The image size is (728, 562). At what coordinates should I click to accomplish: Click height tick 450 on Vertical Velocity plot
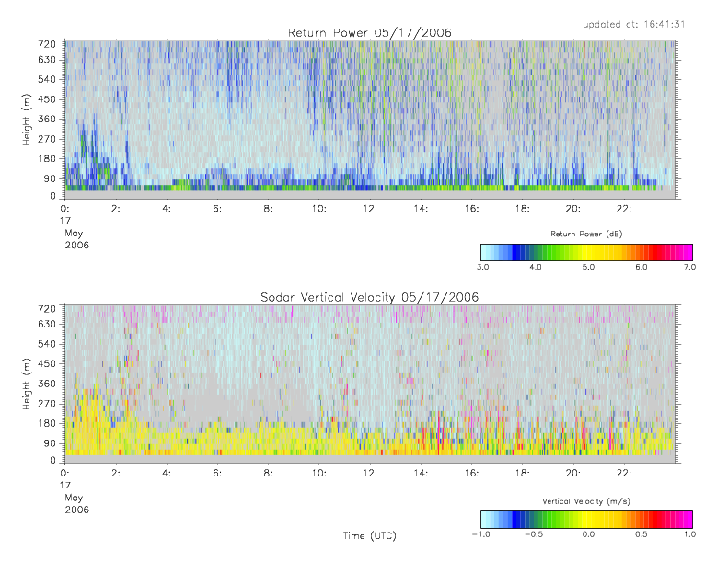pyautogui.click(x=46, y=364)
